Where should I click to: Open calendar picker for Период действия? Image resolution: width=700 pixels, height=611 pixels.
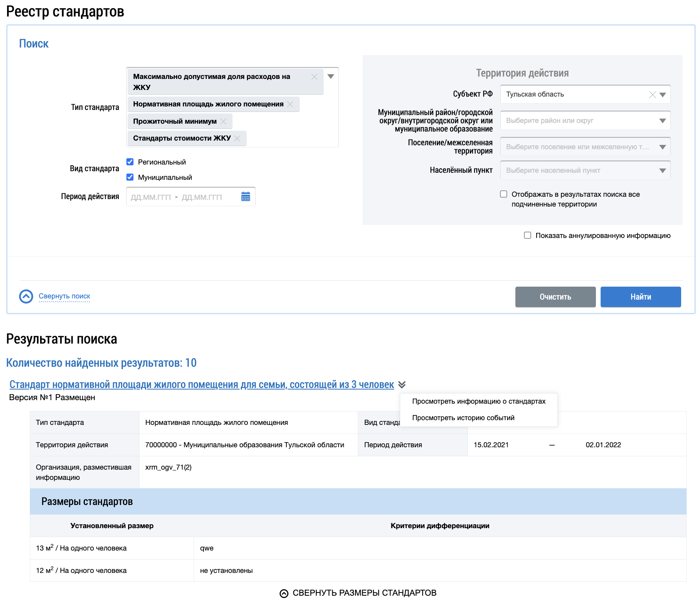[x=246, y=197]
